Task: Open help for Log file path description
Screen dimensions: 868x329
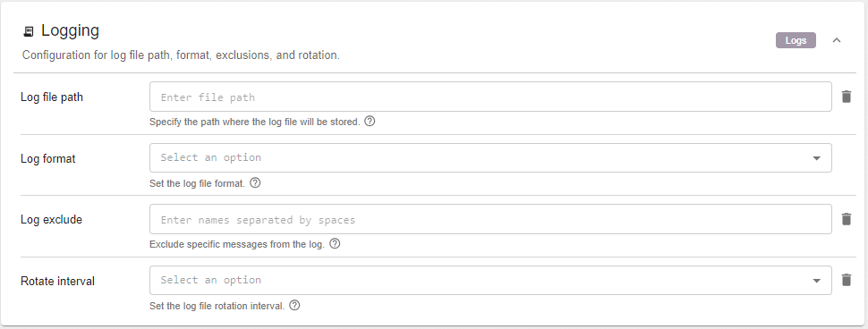Action: click(x=370, y=121)
